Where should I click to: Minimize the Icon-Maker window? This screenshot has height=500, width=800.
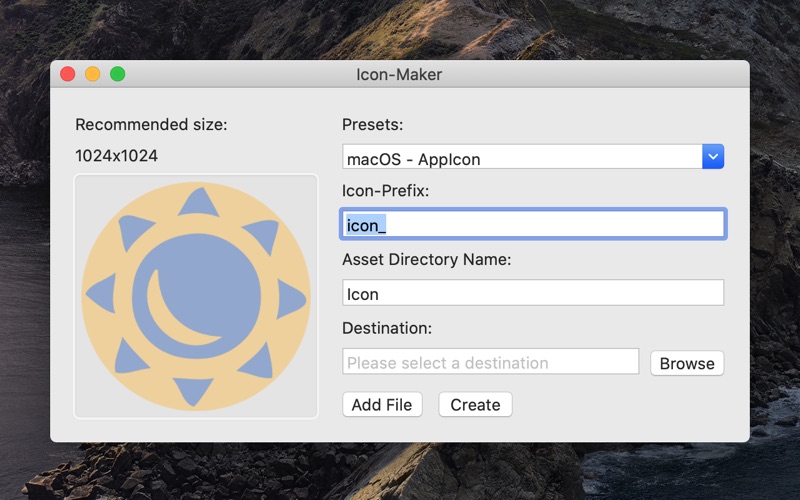[92, 74]
